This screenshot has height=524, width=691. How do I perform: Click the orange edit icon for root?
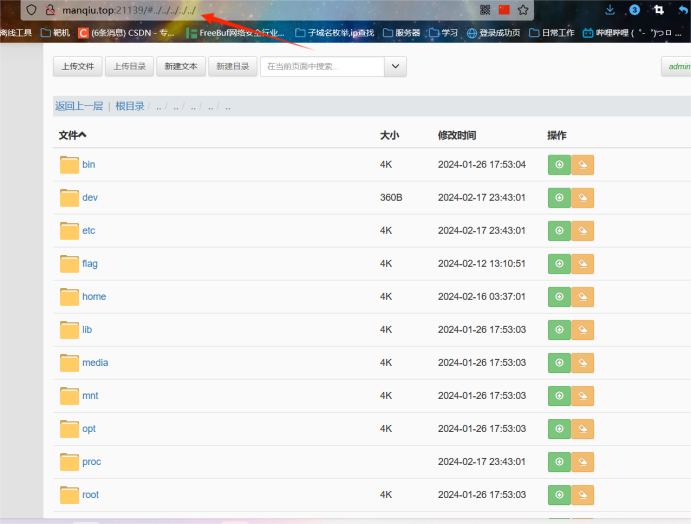point(583,495)
